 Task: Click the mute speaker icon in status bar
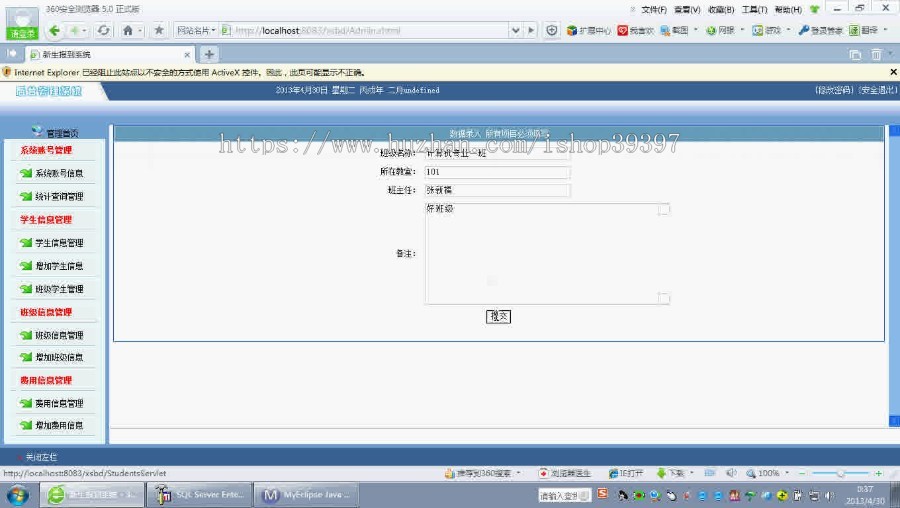731,473
